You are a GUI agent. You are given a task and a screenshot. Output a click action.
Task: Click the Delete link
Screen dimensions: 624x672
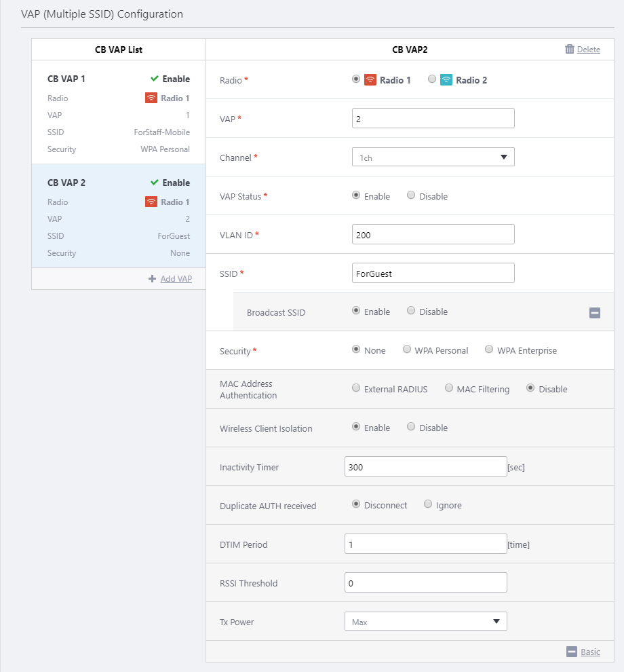click(x=589, y=50)
